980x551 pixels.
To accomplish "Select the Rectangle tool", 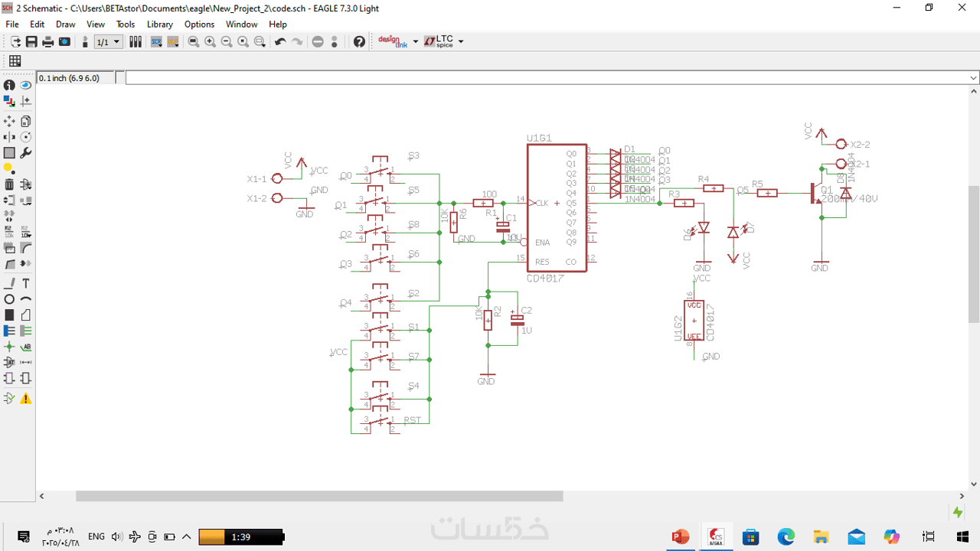I will click(x=9, y=315).
